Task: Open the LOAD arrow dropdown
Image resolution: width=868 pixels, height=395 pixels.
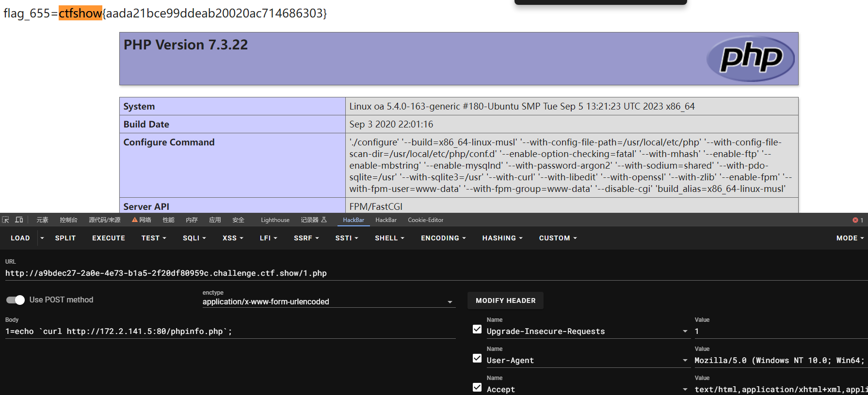Action: [42, 238]
